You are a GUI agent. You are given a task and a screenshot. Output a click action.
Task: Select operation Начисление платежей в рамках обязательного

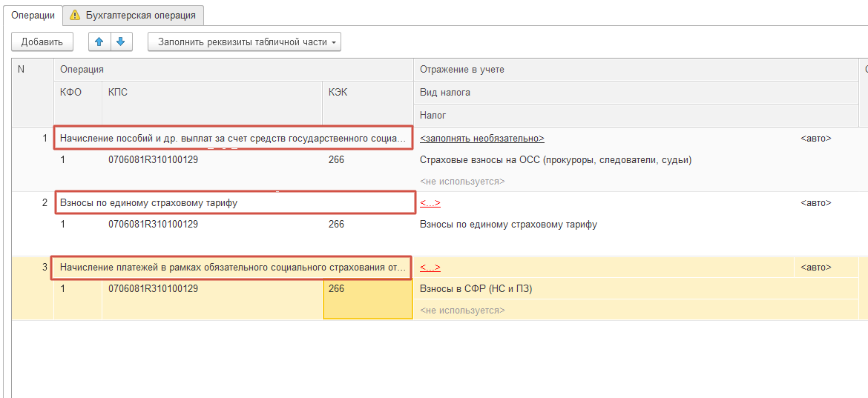(x=231, y=268)
